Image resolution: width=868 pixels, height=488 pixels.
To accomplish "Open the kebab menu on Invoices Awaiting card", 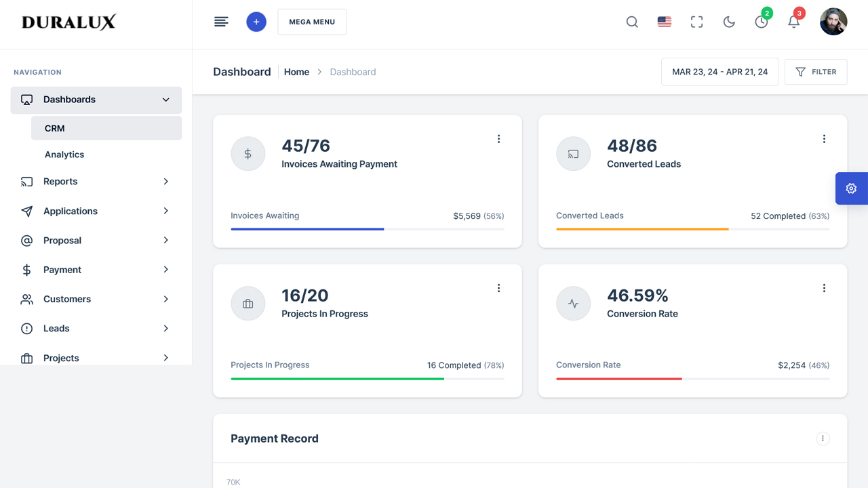I will (499, 138).
